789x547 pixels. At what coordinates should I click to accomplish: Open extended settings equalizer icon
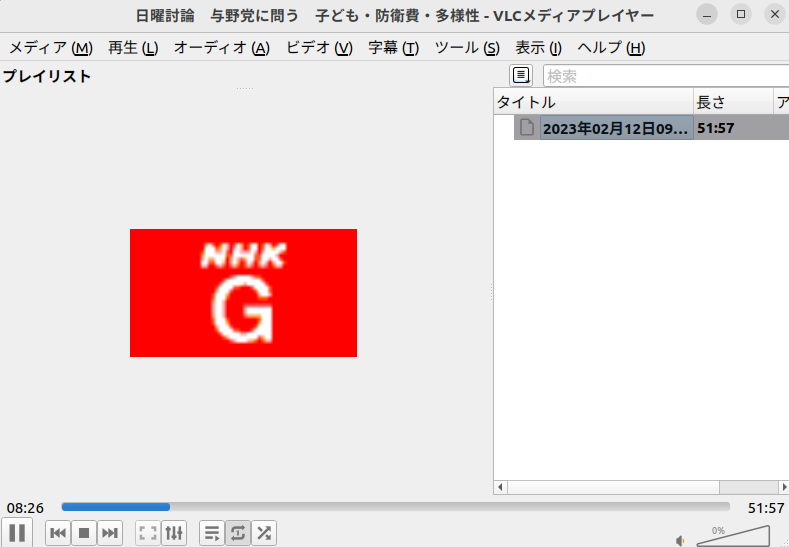pyautogui.click(x=174, y=532)
